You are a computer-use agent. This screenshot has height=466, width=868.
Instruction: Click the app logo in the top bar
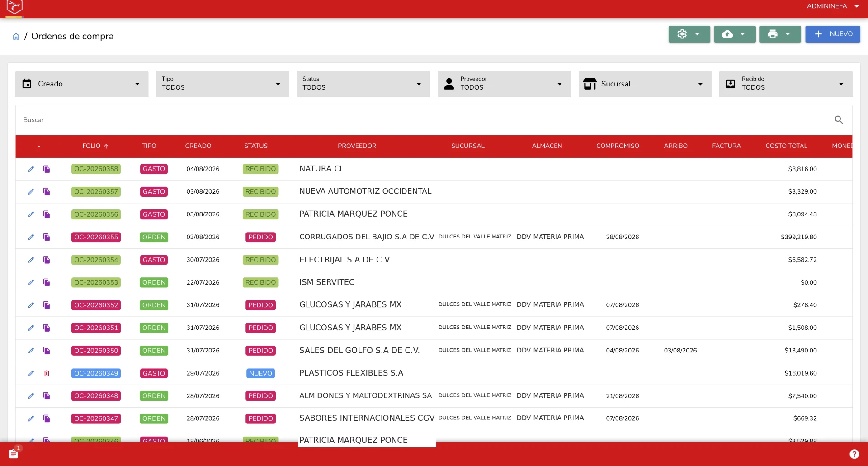pyautogui.click(x=14, y=7)
